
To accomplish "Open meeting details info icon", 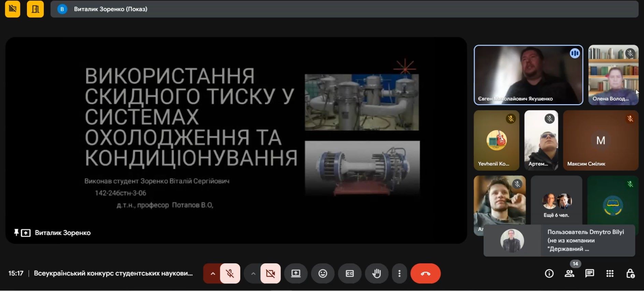I will point(549,274).
